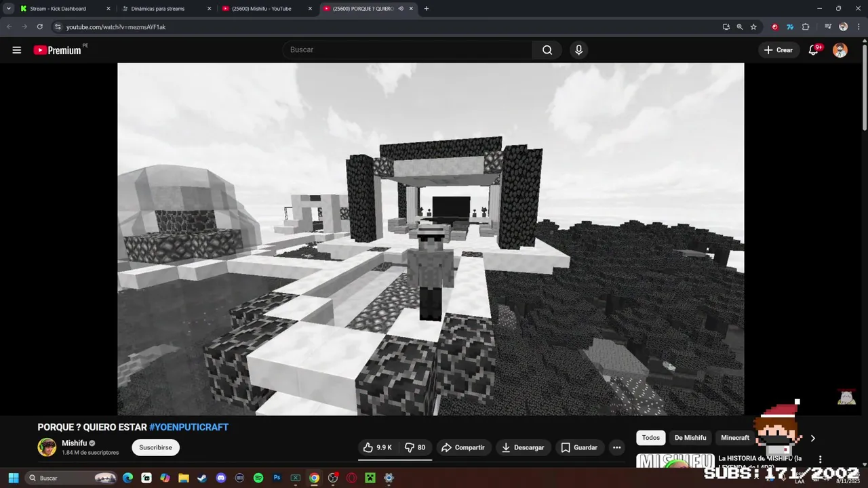
Task: Open File Explorer from the taskbar
Action: 184,478
